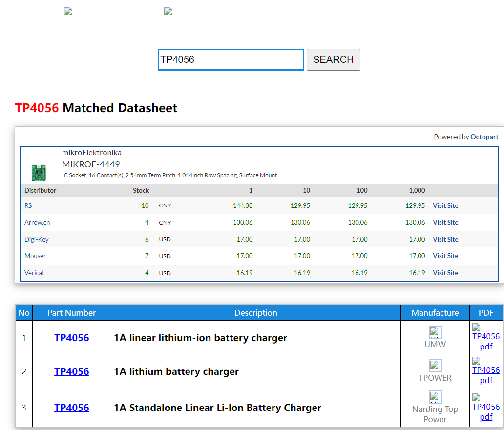Click the 'TP4056 Matched Datasheet' heading

coord(96,108)
